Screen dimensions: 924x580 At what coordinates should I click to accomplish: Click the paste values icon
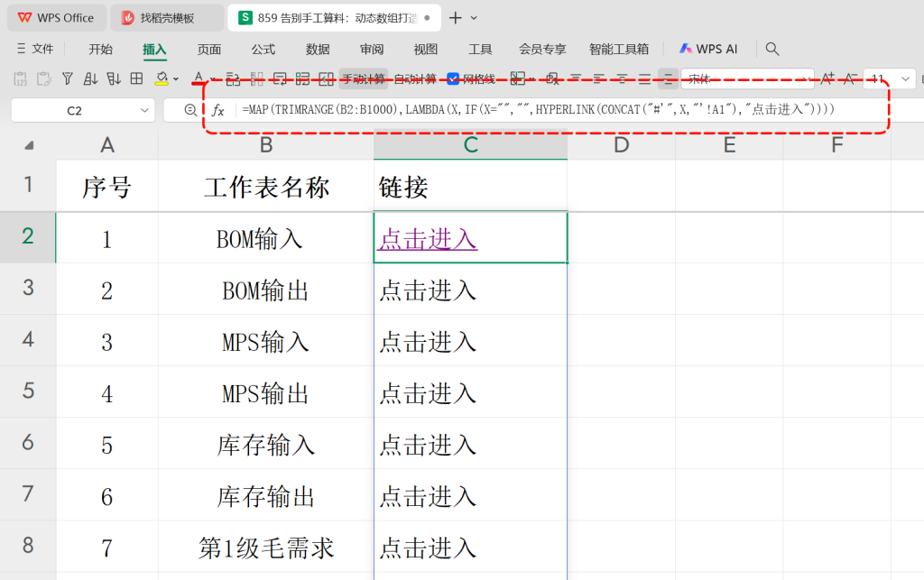coord(20,78)
